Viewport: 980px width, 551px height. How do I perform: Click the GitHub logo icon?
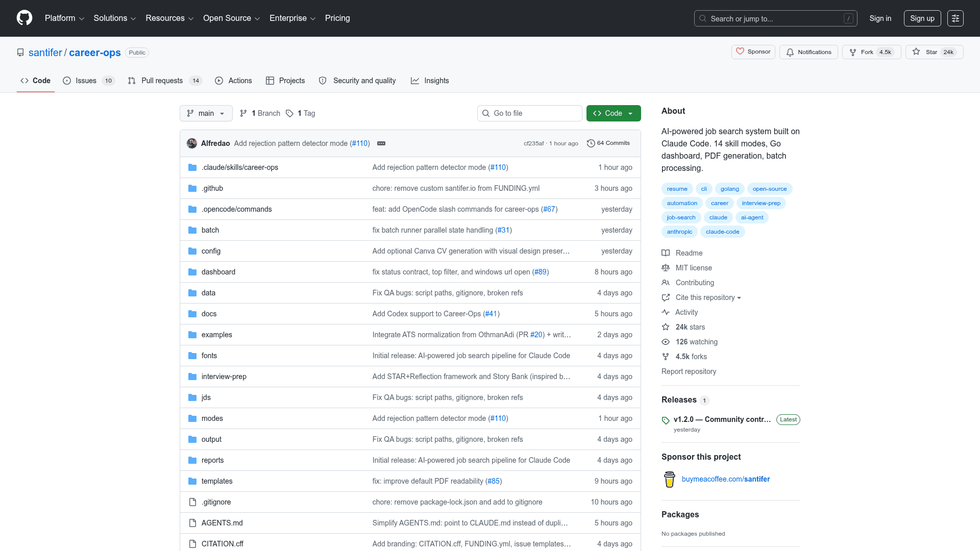[24, 18]
